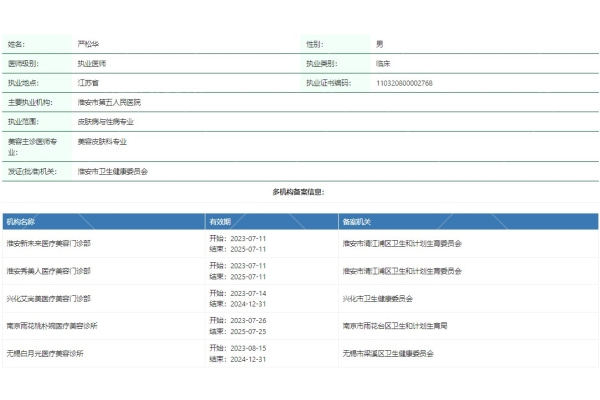Click the gender value 男
Viewport: 600px width, 400px height.
[x=380, y=44]
